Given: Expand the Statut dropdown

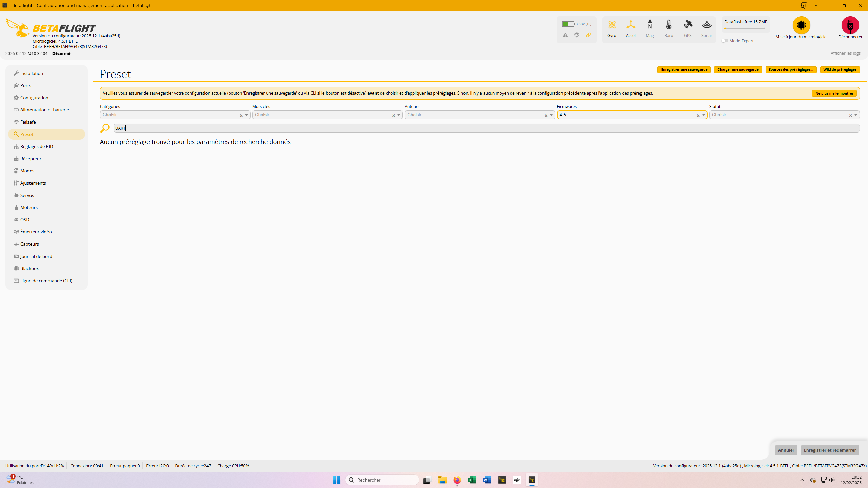Looking at the screenshot, I should click(855, 115).
